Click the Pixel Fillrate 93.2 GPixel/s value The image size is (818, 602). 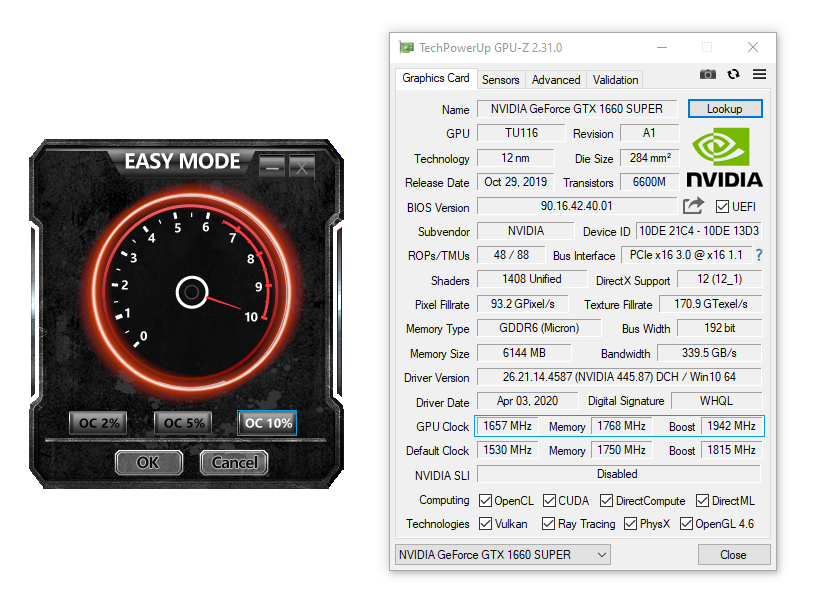click(522, 304)
